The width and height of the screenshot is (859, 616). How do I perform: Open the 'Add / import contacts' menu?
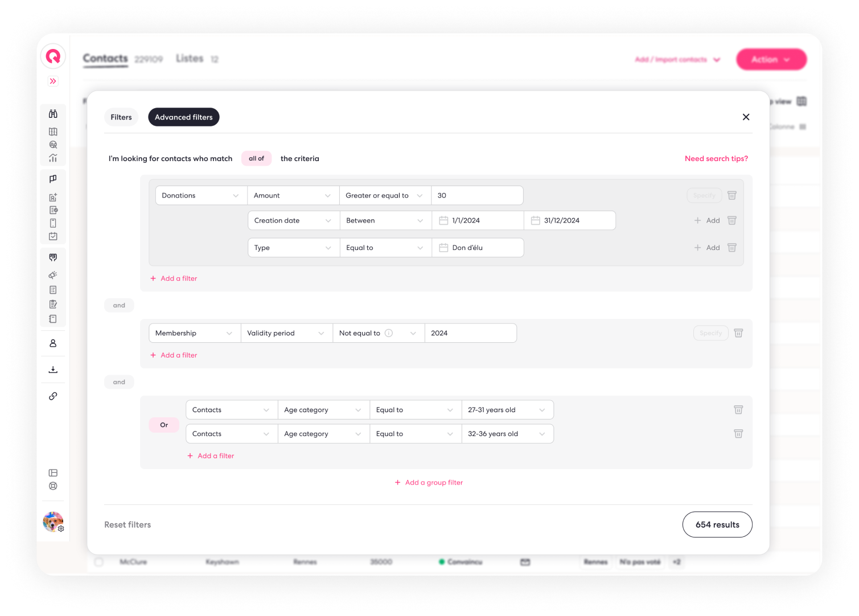point(677,60)
